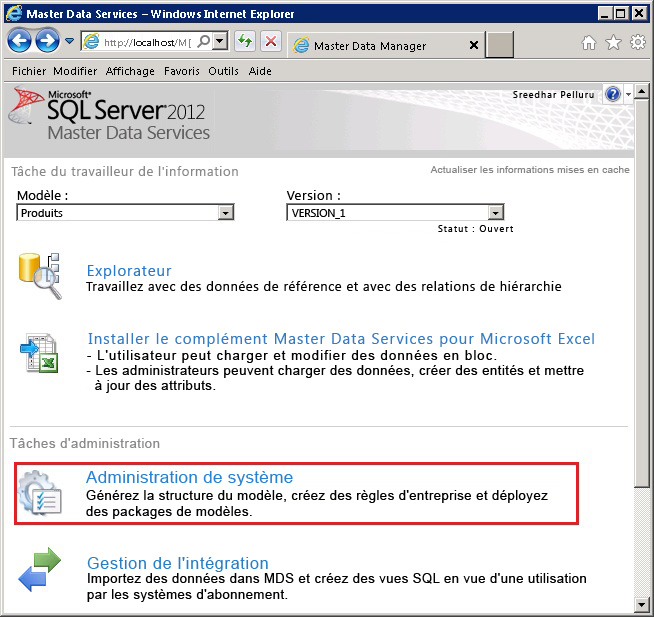Open the Explorateur link
Viewport: 654px width, 617px height.
[x=129, y=271]
